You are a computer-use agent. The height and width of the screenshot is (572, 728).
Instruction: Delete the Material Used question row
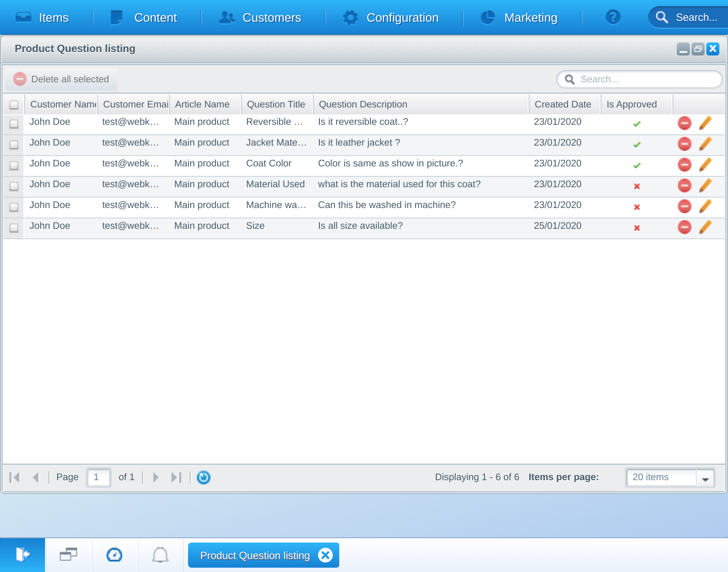[x=684, y=185]
